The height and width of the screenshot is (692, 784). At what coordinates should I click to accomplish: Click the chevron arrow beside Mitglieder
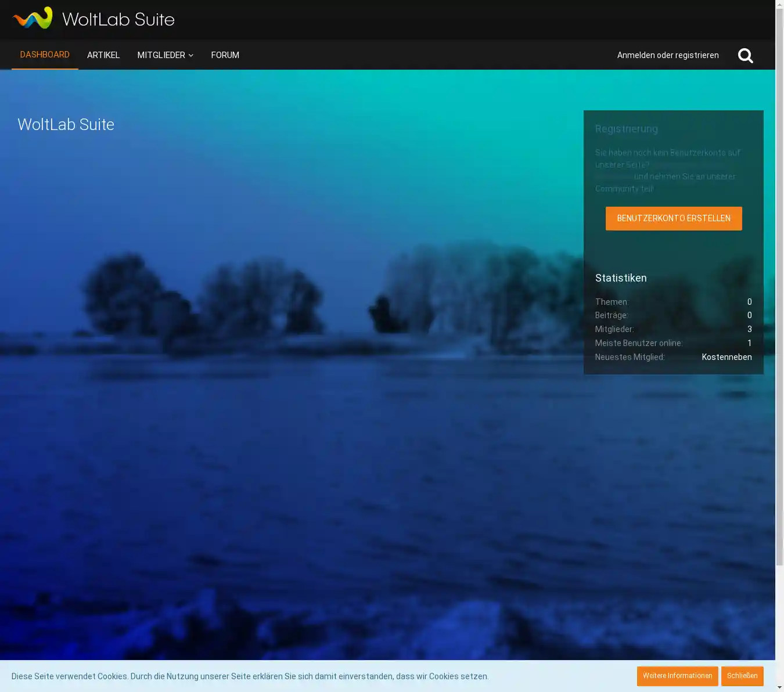pos(190,56)
